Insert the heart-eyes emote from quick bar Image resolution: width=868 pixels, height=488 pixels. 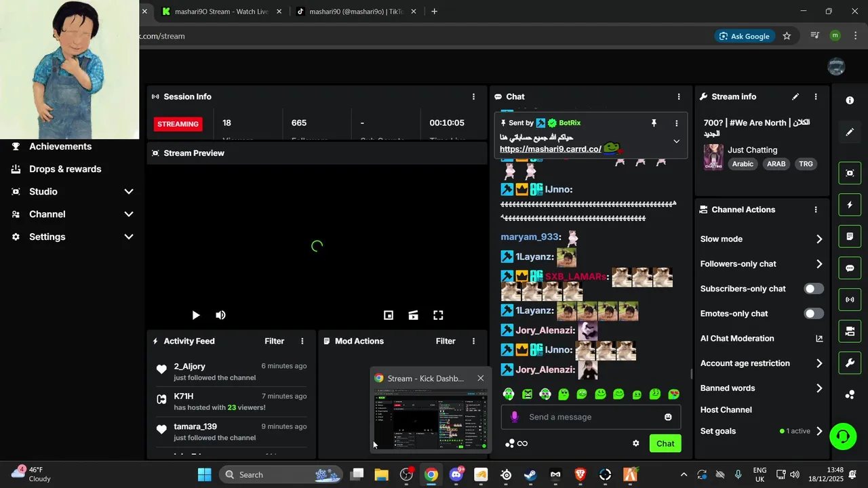(x=673, y=394)
